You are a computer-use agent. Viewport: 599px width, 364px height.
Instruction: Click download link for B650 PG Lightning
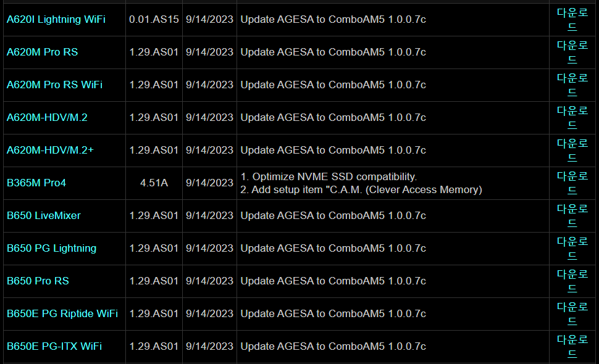coord(572,249)
